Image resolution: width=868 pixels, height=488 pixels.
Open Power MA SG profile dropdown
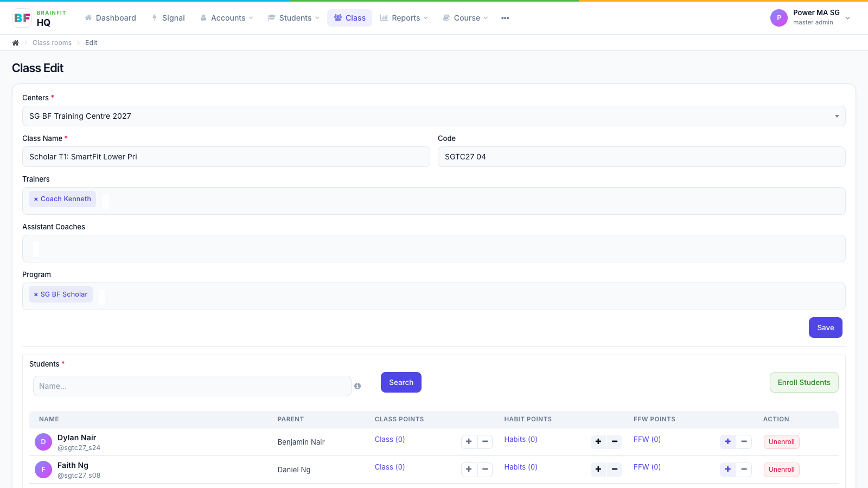click(x=810, y=18)
